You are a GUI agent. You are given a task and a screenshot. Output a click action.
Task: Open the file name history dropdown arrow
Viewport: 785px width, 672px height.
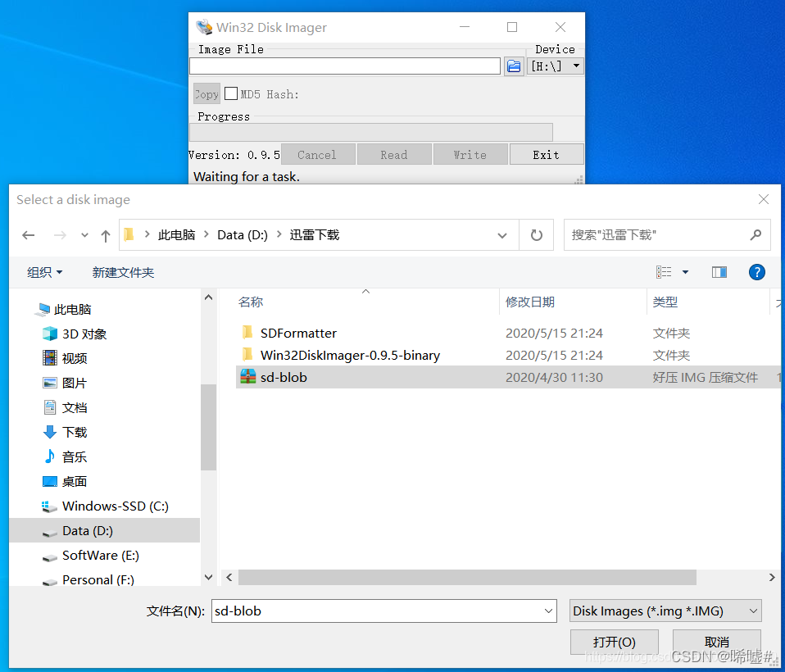click(x=549, y=611)
